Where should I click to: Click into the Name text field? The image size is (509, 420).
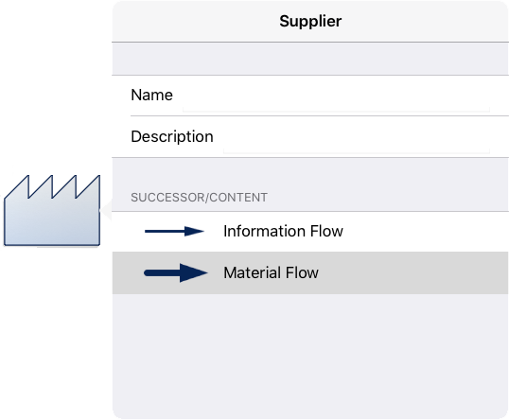[x=336, y=96]
